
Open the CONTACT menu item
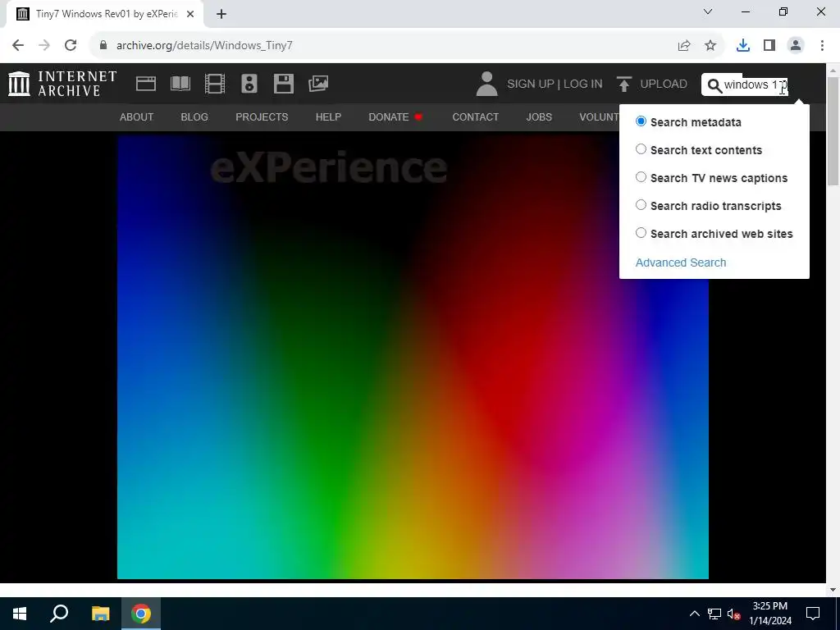point(476,116)
